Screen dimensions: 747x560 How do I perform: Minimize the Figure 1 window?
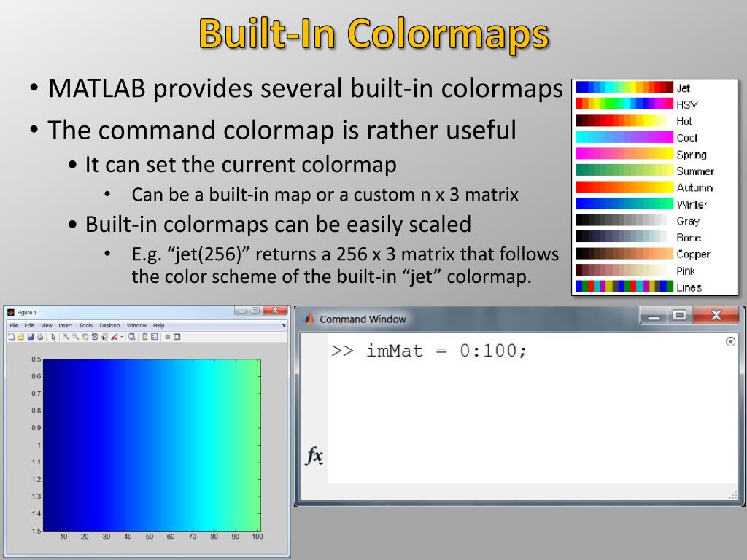click(242, 311)
